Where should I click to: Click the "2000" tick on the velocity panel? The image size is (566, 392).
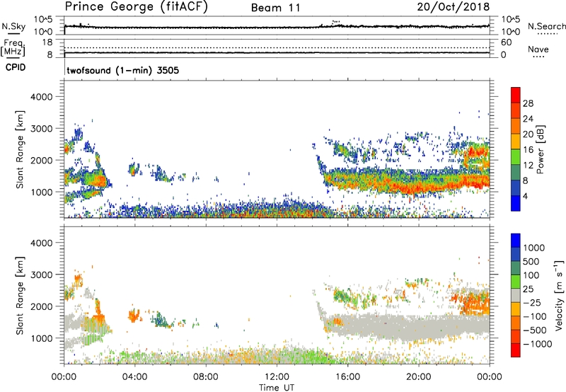41,306
